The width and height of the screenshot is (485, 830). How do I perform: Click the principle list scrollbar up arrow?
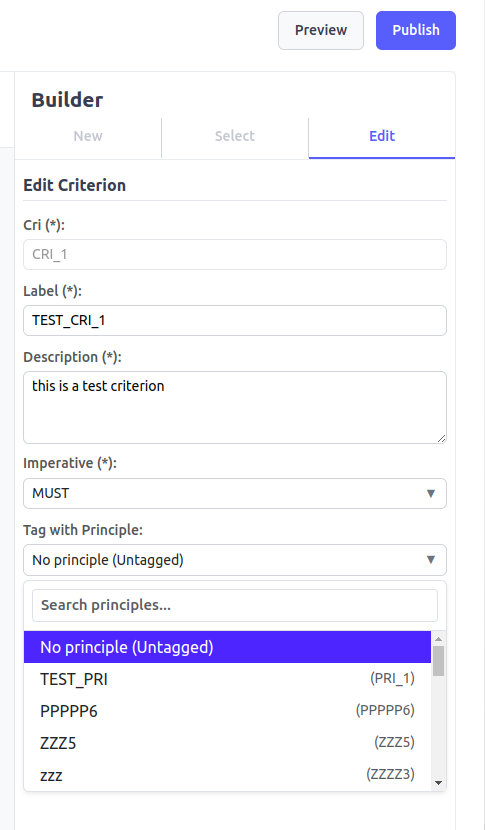438,639
